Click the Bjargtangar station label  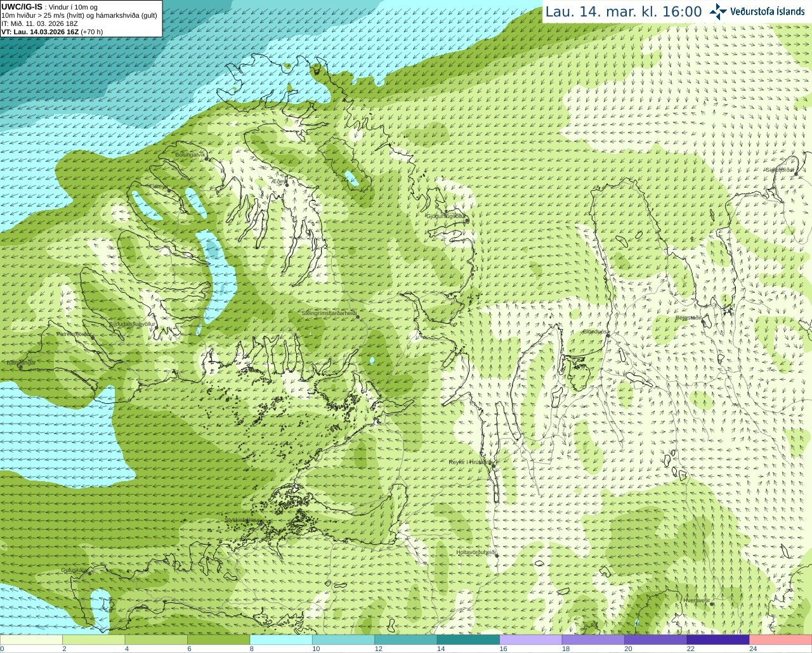[21, 363]
